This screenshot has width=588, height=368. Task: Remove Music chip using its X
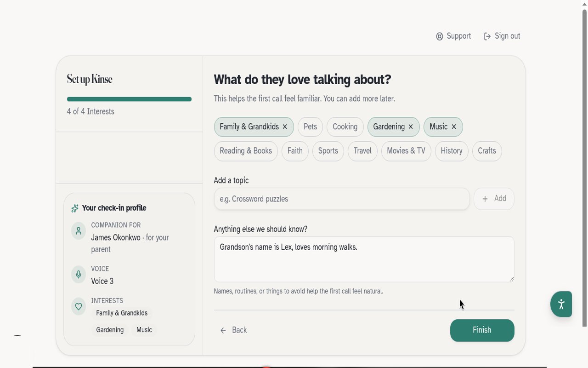click(x=454, y=127)
